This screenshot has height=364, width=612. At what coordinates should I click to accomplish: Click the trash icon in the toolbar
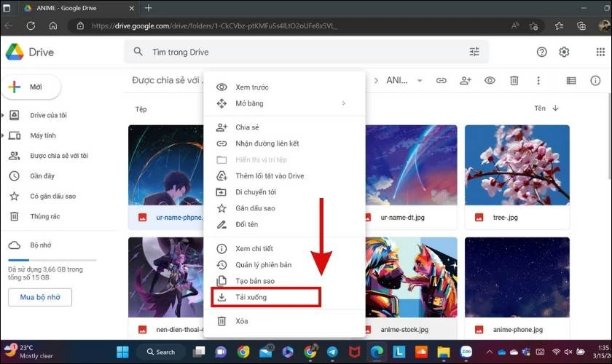(514, 80)
